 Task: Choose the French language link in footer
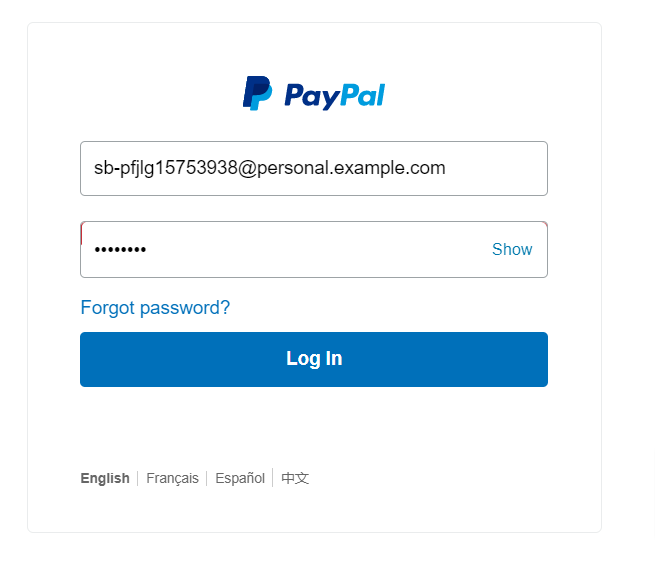(172, 478)
